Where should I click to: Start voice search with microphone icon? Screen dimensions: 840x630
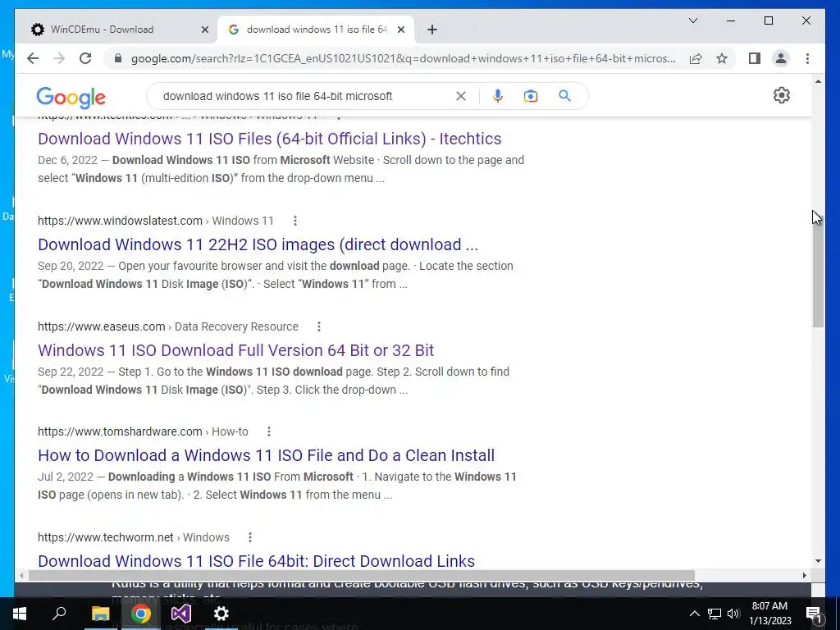pos(498,96)
